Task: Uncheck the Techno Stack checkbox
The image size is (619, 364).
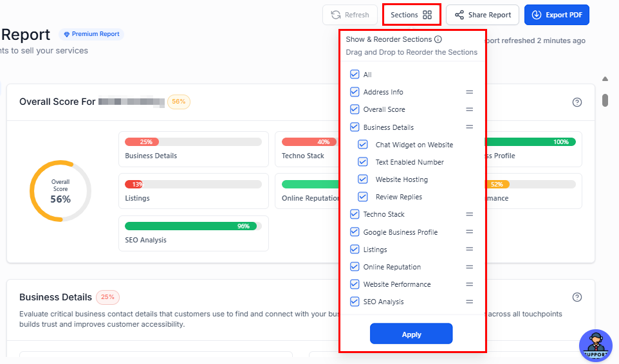Action: tap(355, 214)
